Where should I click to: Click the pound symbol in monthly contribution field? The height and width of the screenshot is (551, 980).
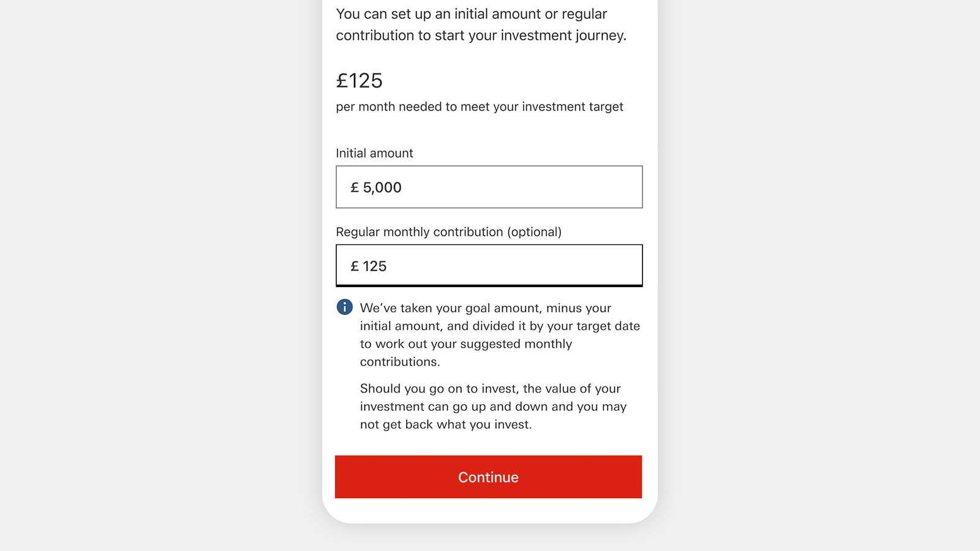pyautogui.click(x=355, y=266)
